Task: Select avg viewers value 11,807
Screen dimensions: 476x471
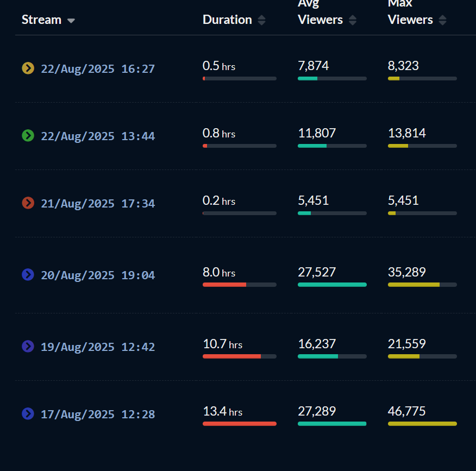Action: pyautogui.click(x=317, y=133)
